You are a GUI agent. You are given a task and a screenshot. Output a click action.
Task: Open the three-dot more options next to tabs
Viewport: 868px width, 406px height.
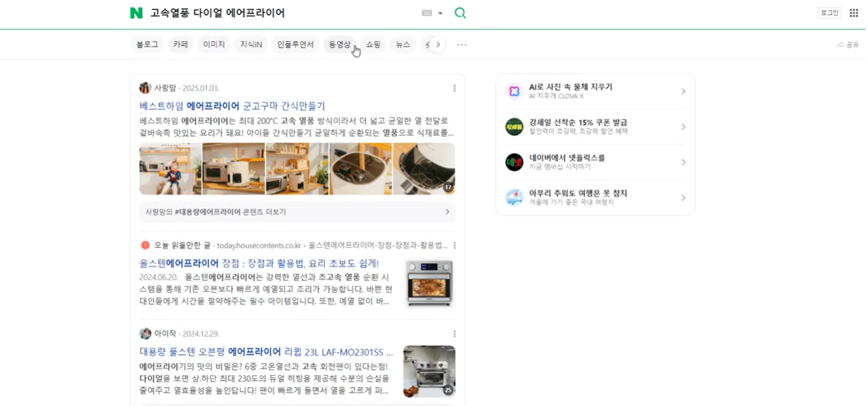(x=462, y=45)
